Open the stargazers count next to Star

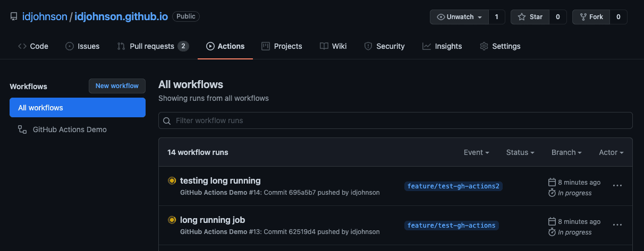click(x=558, y=17)
